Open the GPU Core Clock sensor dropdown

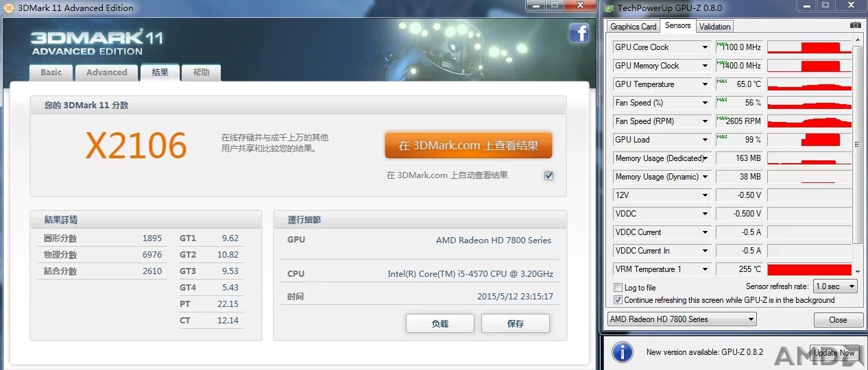pyautogui.click(x=705, y=47)
